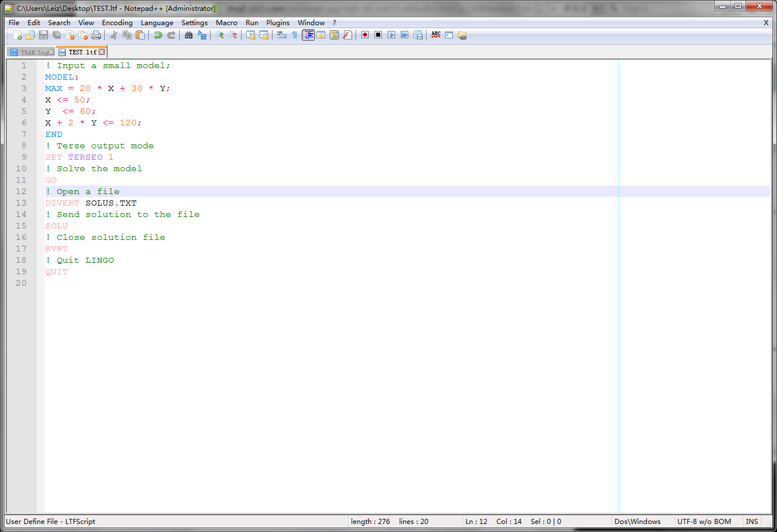This screenshot has width=777, height=532.
Task: Click the Dos\Windows line ending status field
Action: (637, 522)
